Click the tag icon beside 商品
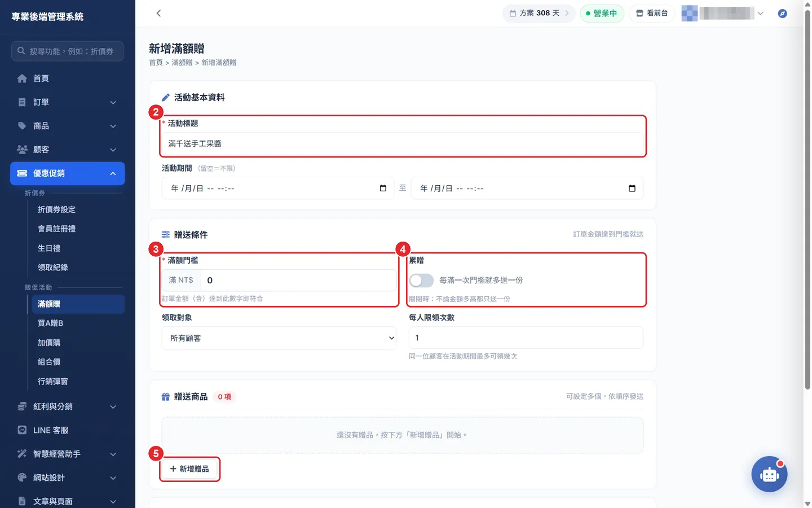The image size is (812, 508). (22, 126)
